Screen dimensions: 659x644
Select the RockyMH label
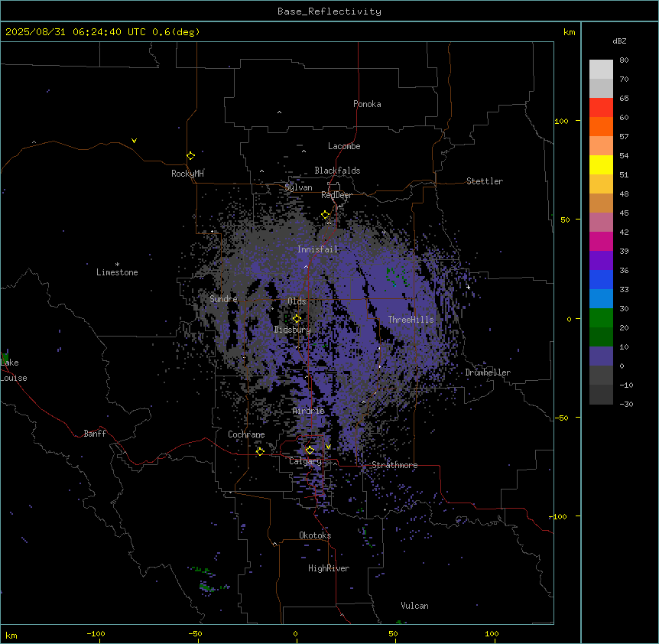pyautogui.click(x=187, y=173)
